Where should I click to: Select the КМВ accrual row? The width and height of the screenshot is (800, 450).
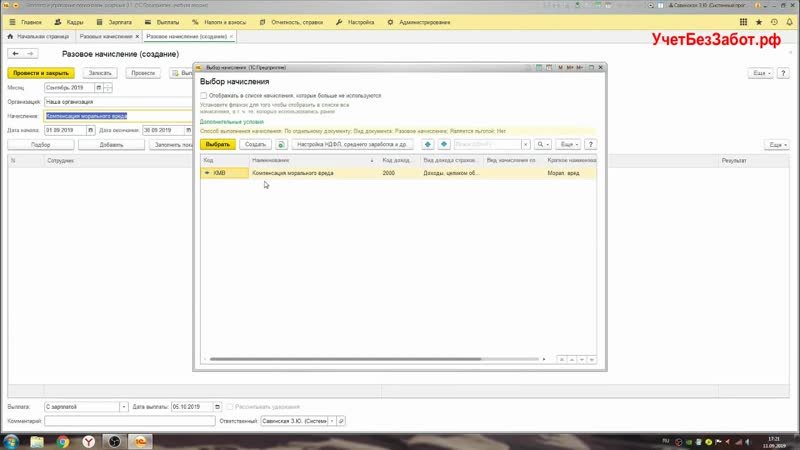click(292, 172)
